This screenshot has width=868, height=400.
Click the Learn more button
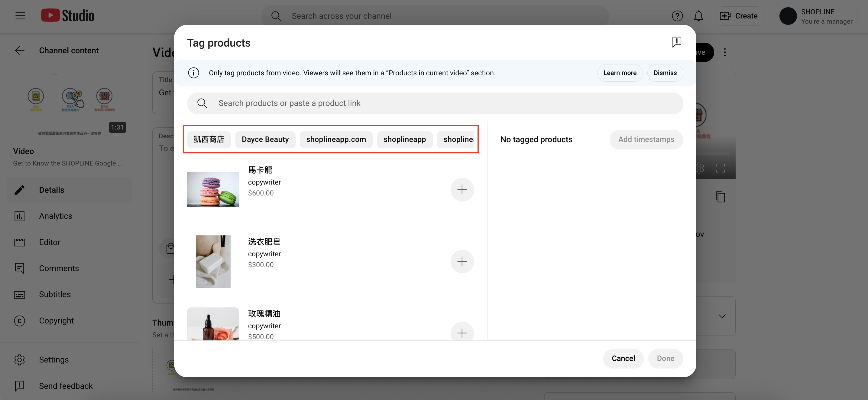[x=620, y=73]
